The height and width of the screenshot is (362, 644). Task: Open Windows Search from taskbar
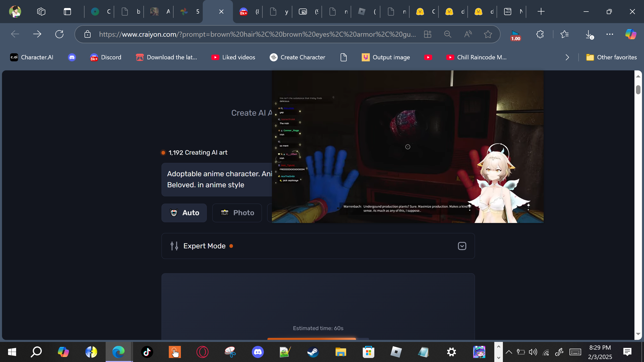coord(36,352)
